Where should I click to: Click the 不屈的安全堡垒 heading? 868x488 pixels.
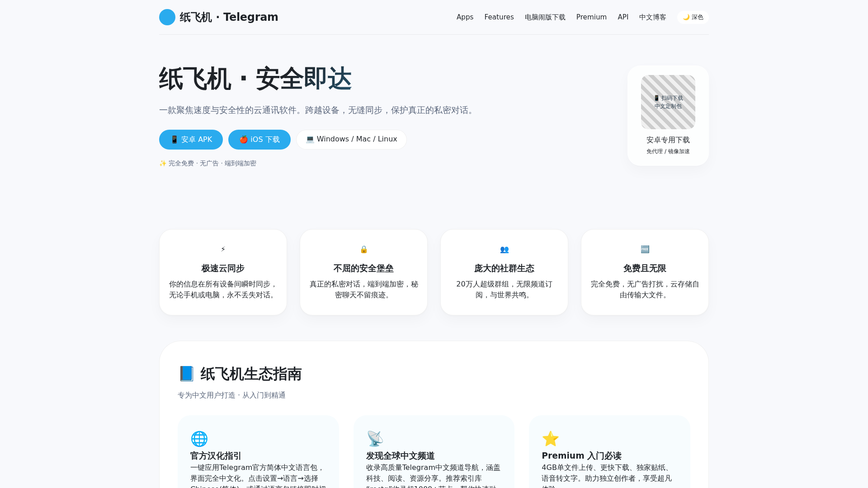click(363, 268)
